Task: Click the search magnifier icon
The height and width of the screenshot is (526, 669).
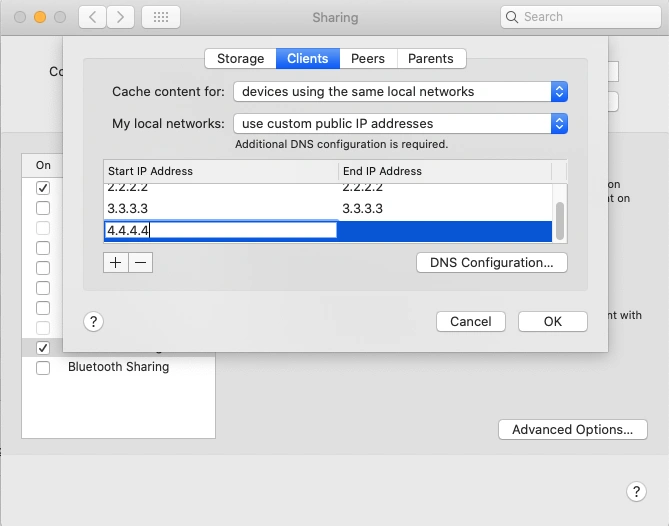Action: click(x=513, y=17)
